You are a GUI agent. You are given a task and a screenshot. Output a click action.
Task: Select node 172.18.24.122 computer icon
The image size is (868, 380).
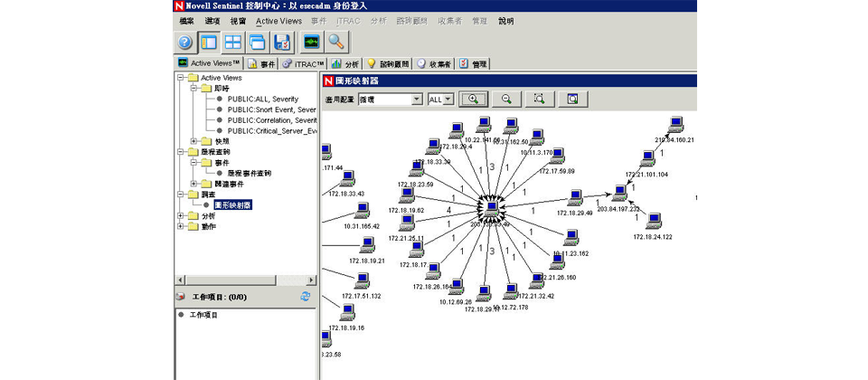click(654, 221)
